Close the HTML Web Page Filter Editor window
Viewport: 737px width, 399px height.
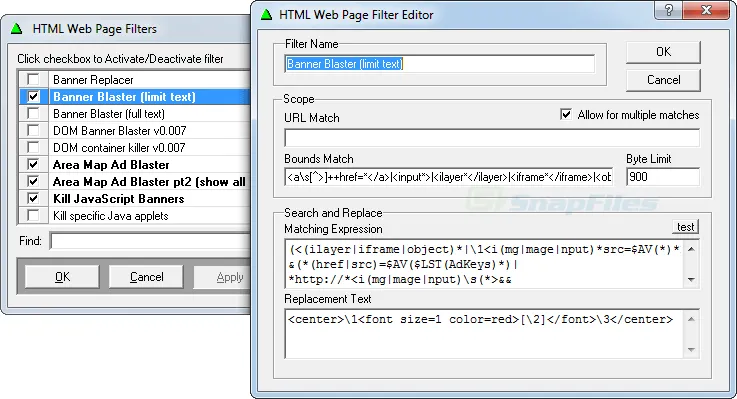click(x=706, y=10)
